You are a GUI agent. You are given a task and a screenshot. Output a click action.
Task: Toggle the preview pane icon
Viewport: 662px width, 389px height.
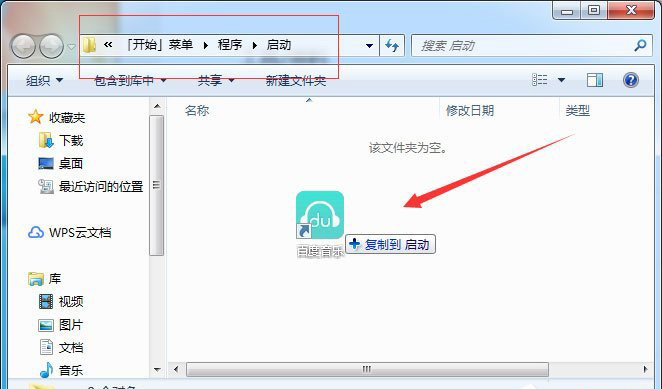click(x=595, y=79)
